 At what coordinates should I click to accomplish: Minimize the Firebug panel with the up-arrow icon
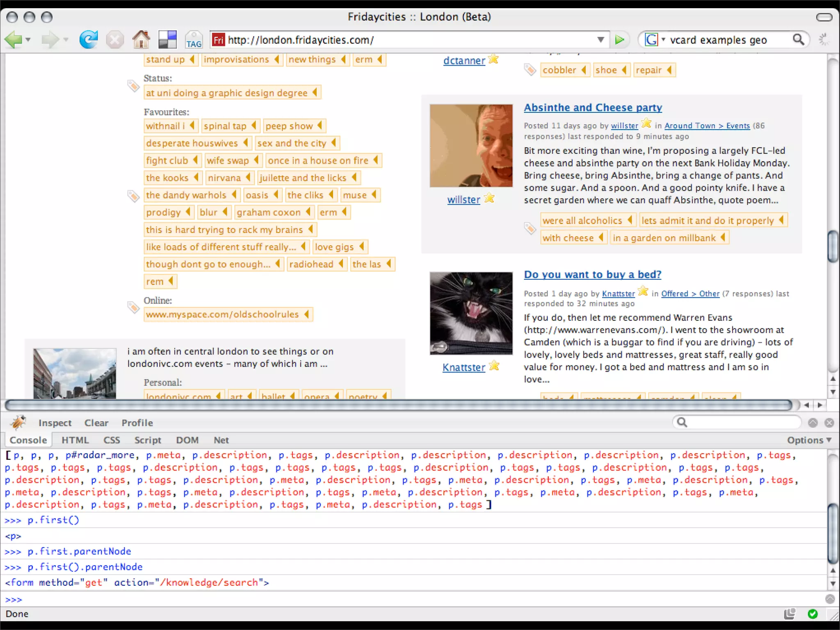click(813, 422)
